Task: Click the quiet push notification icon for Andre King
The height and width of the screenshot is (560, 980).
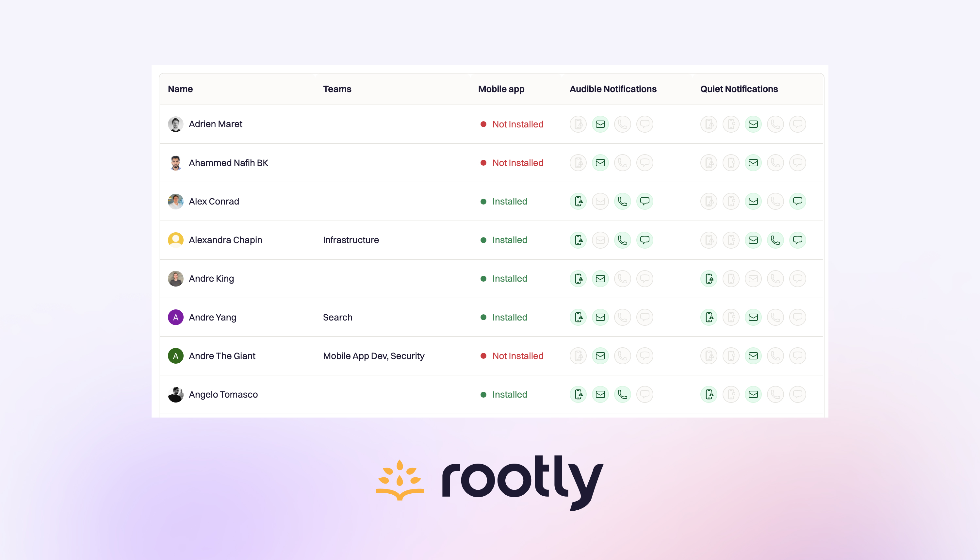Action: point(709,278)
